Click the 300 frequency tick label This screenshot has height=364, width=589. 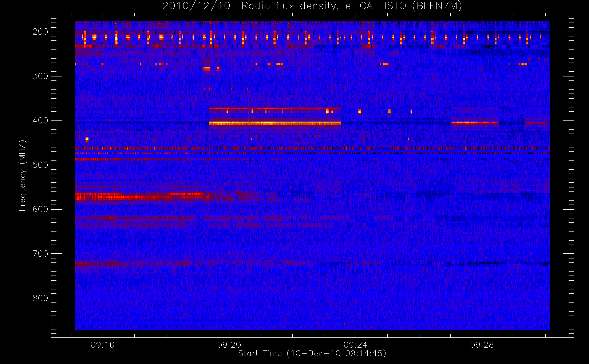coord(40,76)
